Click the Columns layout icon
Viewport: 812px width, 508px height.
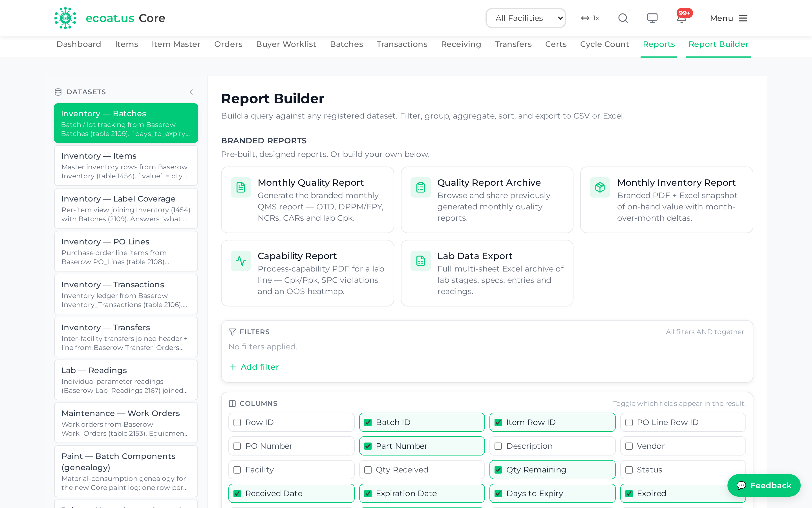coord(232,404)
